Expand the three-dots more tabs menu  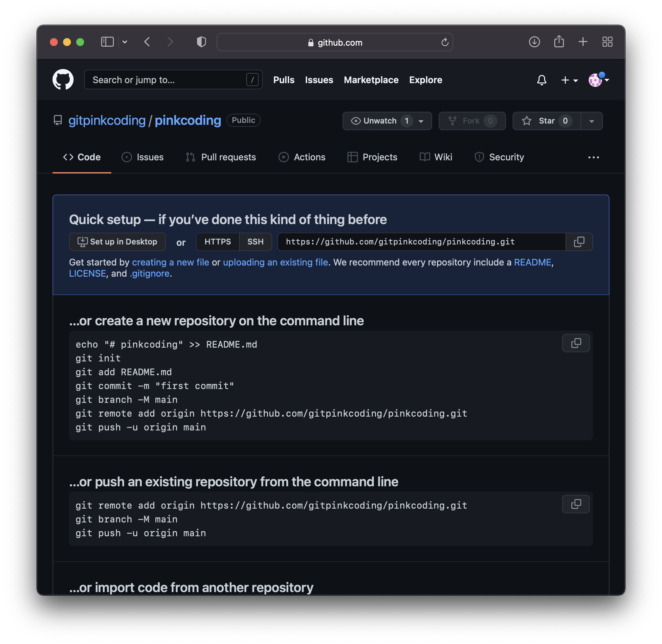(593, 157)
